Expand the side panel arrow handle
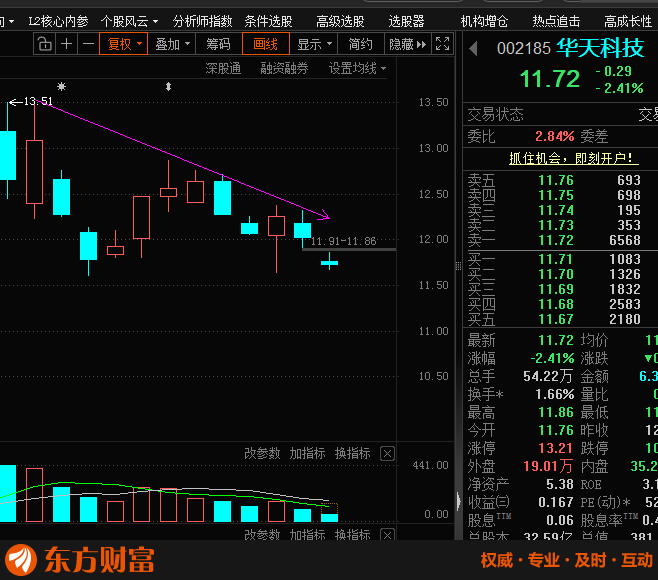This screenshot has width=658, height=580. click(459, 501)
